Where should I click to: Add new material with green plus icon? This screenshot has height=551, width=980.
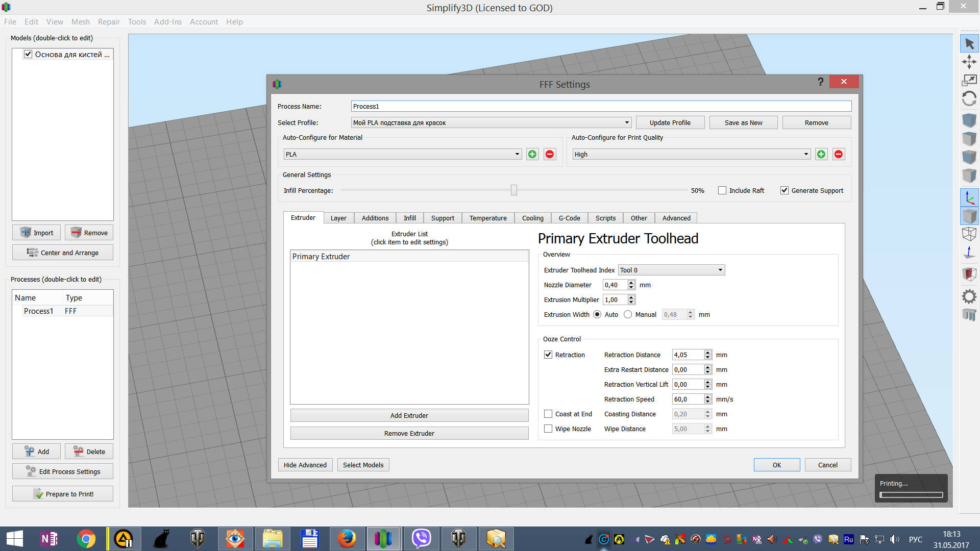[532, 154]
